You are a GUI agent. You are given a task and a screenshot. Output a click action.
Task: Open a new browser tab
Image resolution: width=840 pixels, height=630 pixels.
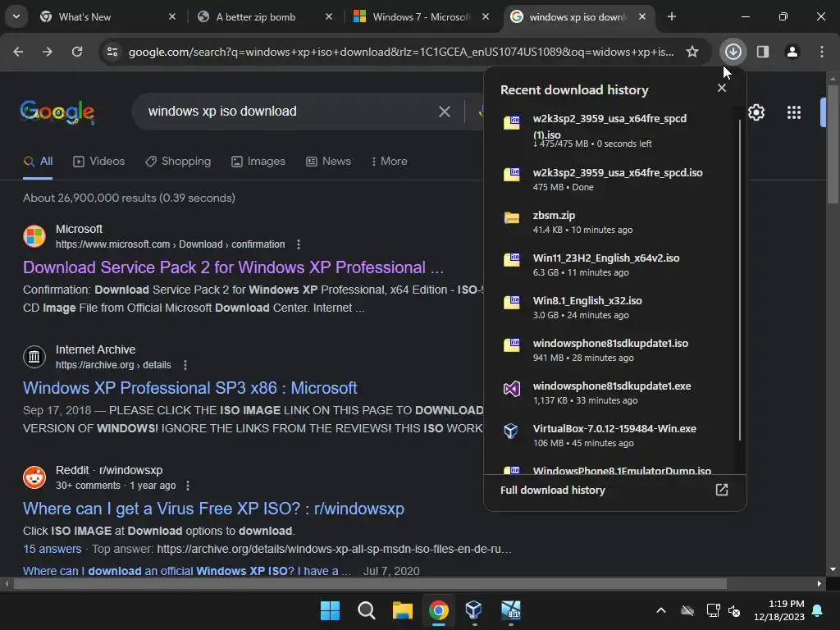[x=672, y=16]
